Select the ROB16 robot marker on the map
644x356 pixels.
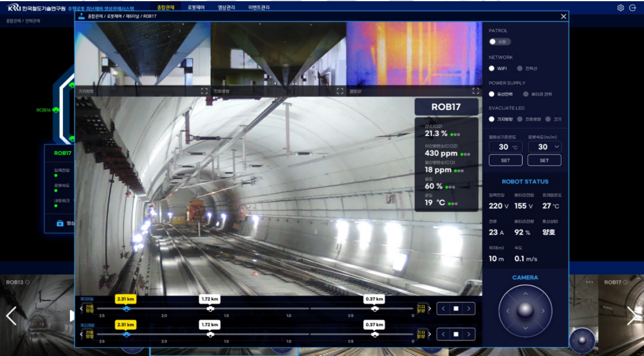56,110
